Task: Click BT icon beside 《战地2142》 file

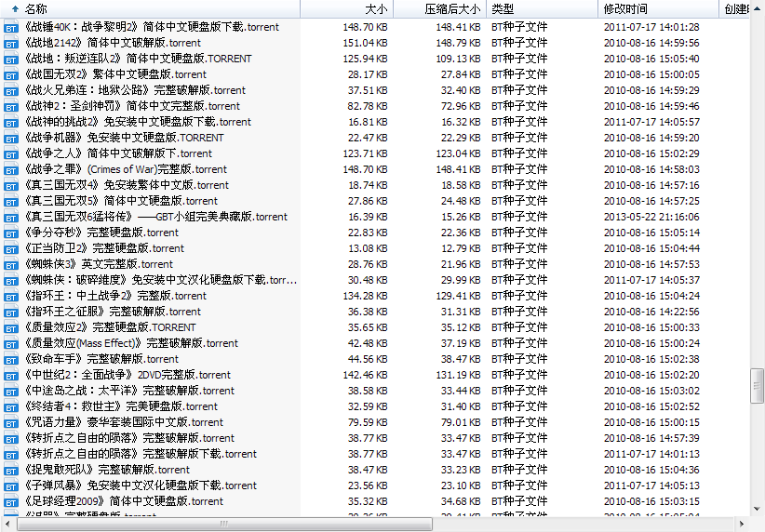Action: pyautogui.click(x=11, y=43)
